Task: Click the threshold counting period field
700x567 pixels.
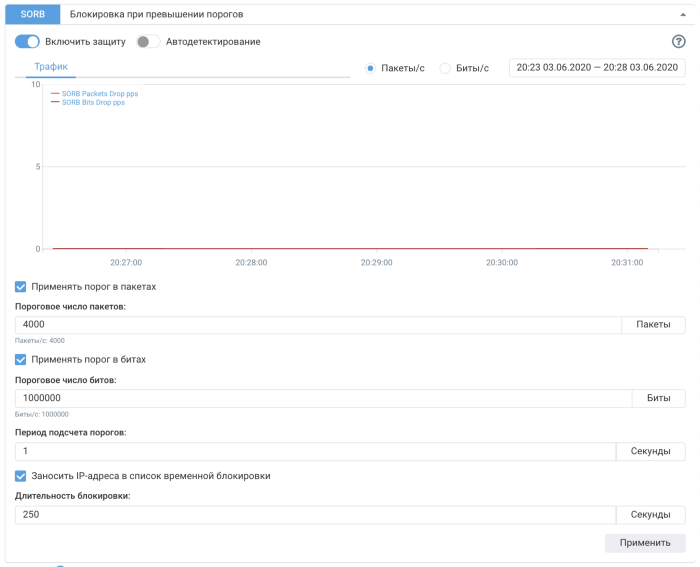Action: click(x=314, y=451)
